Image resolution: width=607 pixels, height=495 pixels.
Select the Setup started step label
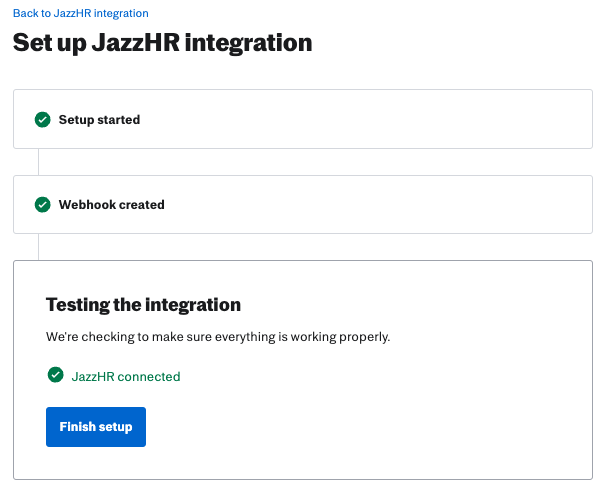coord(99,120)
